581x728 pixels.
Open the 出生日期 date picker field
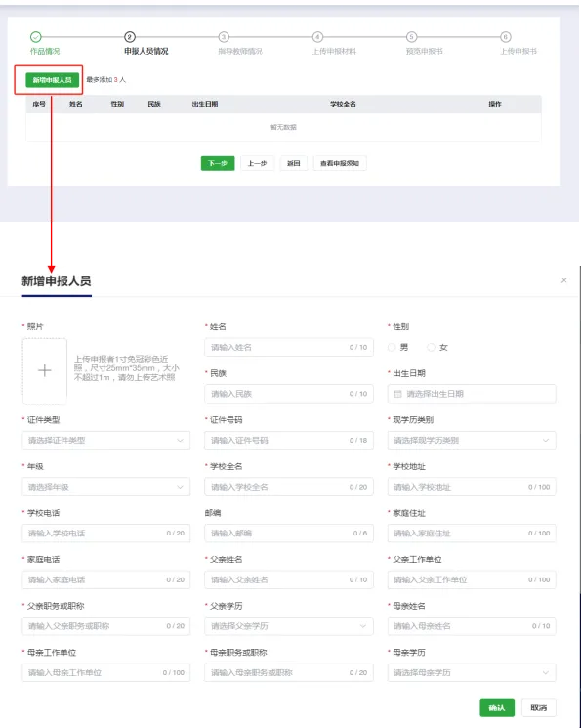pyautogui.click(x=472, y=394)
